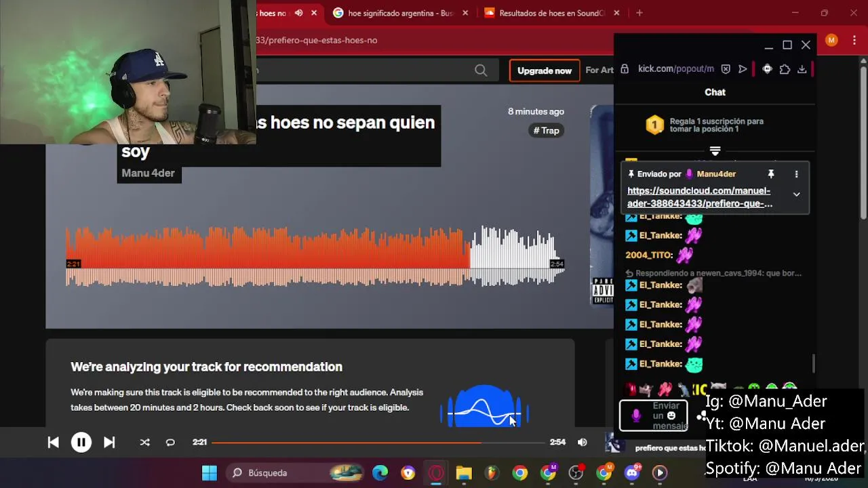Open the robot extension icon in Kick window

[x=767, y=68]
